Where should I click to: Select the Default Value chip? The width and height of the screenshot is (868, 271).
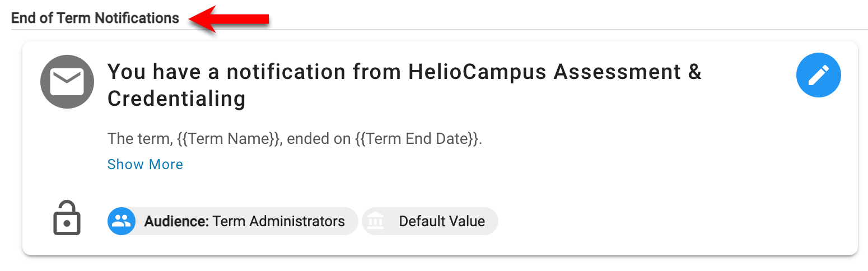coord(430,221)
